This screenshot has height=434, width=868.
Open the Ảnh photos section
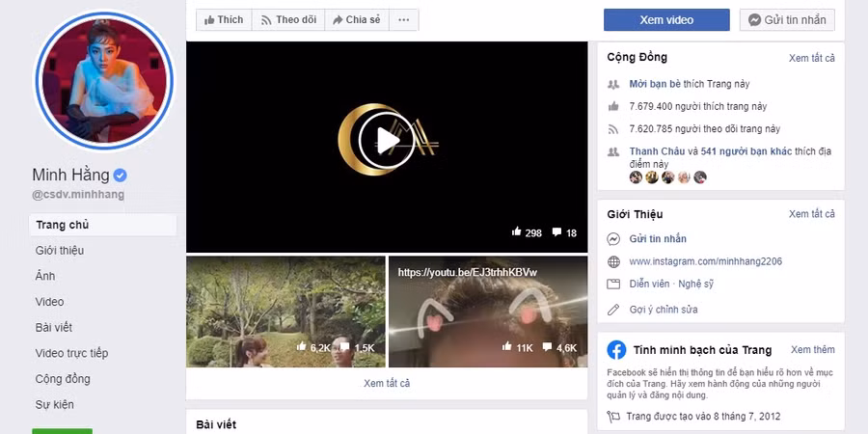[45, 276]
